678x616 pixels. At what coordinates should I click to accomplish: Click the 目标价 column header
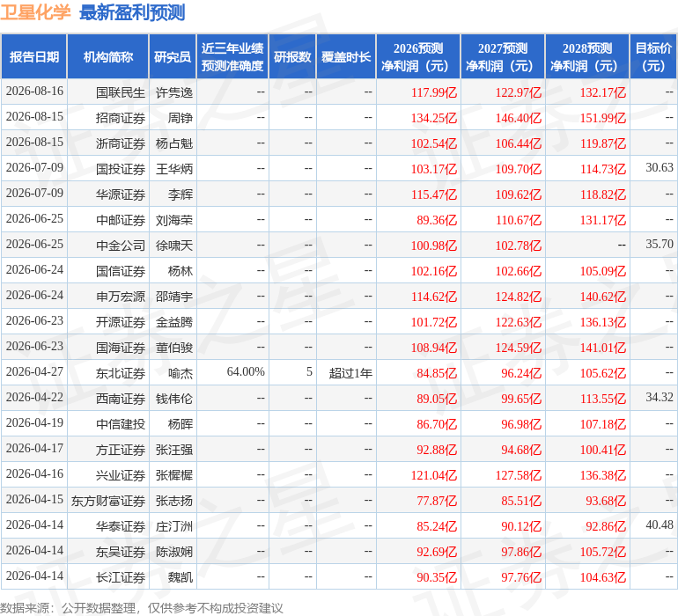[x=653, y=56]
